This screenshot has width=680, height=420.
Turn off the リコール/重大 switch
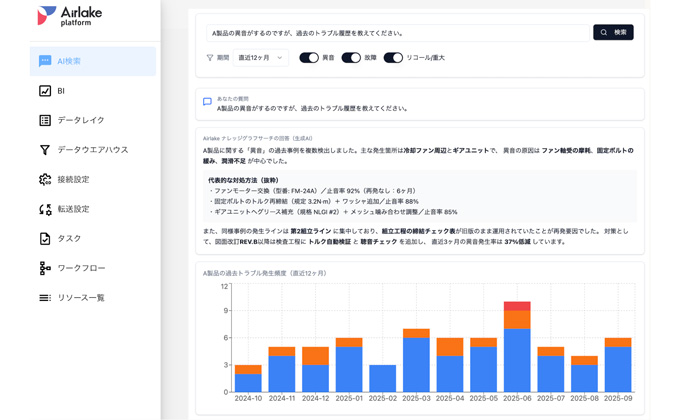coord(393,58)
